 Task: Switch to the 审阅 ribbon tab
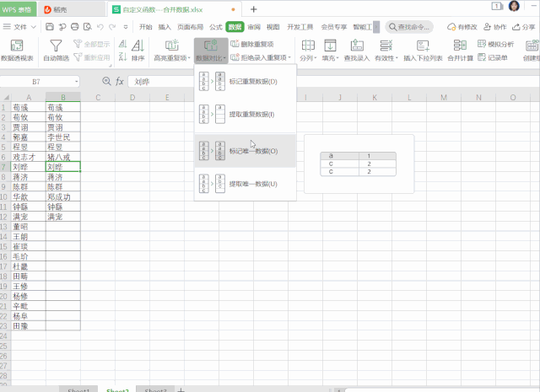click(254, 27)
